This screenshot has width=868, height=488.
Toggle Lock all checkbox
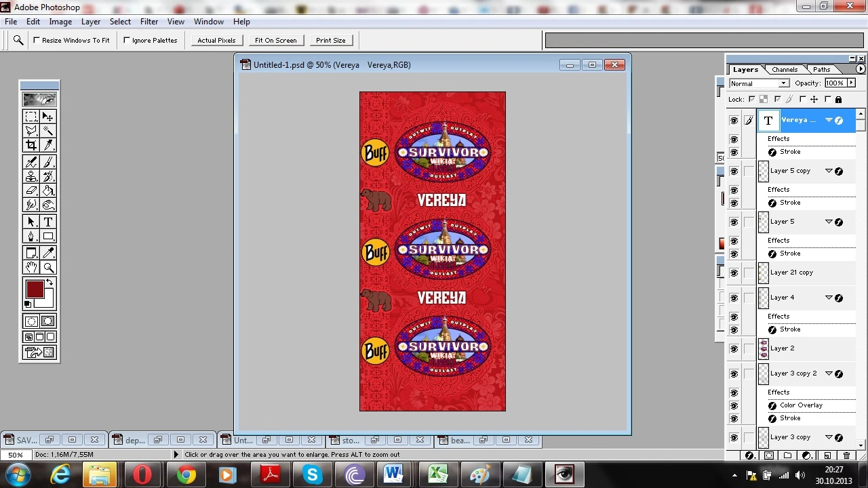828,100
